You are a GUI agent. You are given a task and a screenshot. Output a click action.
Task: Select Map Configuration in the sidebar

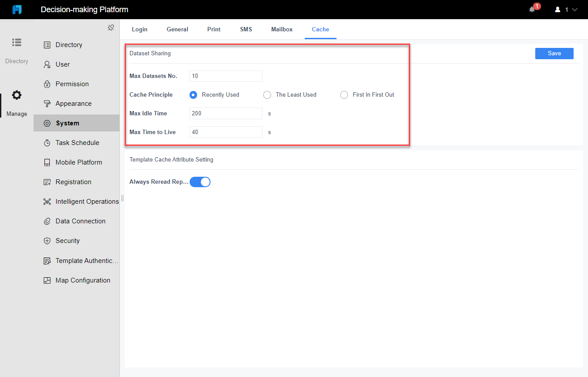pos(47,280)
